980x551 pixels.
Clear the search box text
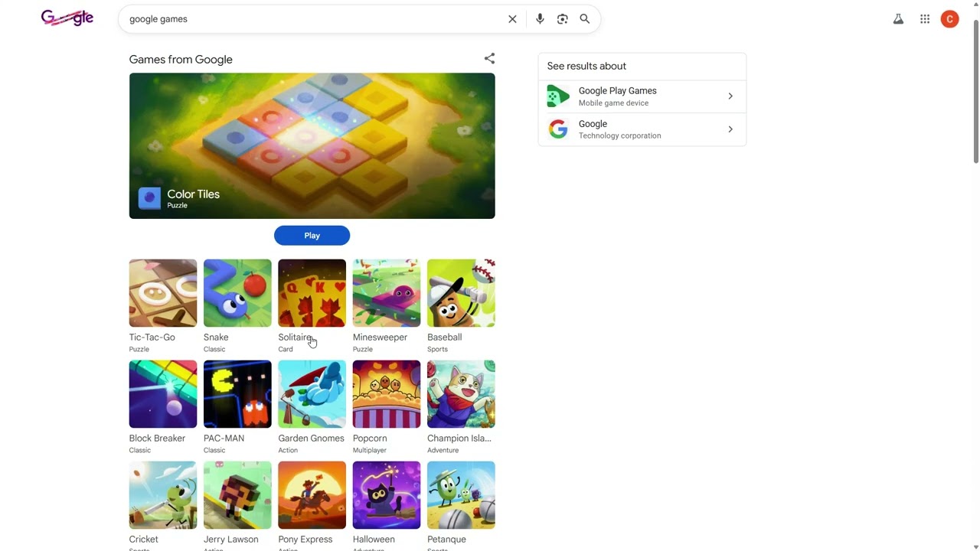[x=512, y=19]
